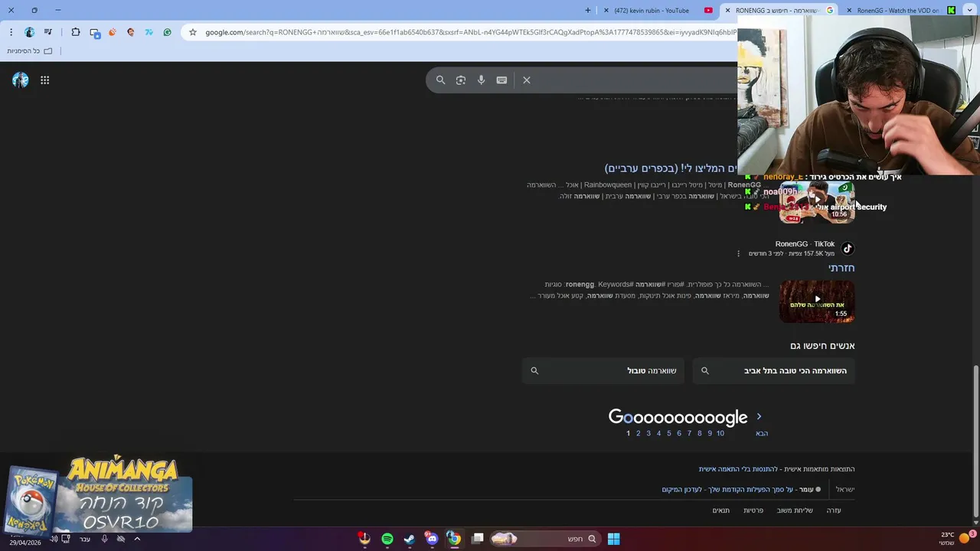Go to next results page הבא

coord(762,433)
